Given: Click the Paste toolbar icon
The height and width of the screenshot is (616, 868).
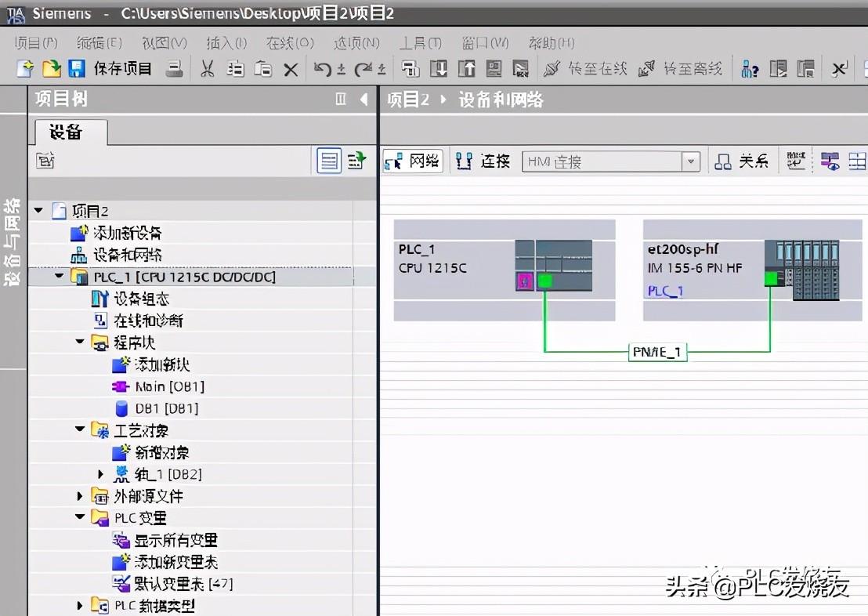Looking at the screenshot, I should (263, 69).
